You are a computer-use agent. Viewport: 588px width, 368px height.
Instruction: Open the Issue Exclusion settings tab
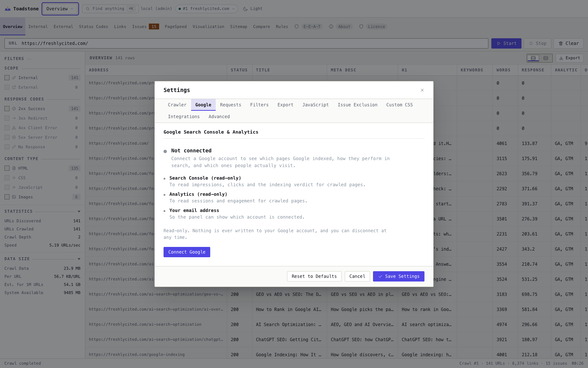point(358,105)
